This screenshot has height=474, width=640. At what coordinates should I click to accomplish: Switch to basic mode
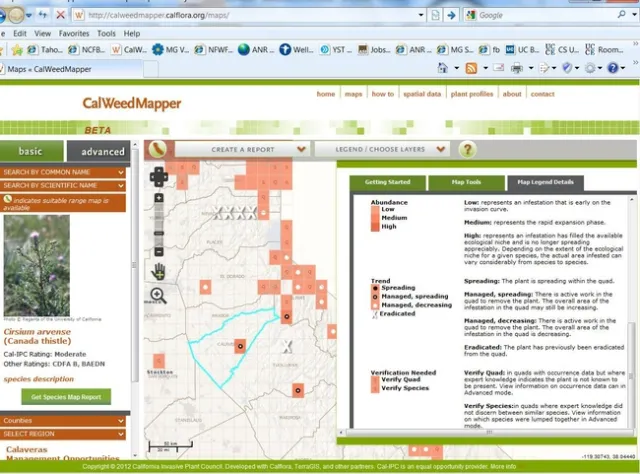click(32, 152)
